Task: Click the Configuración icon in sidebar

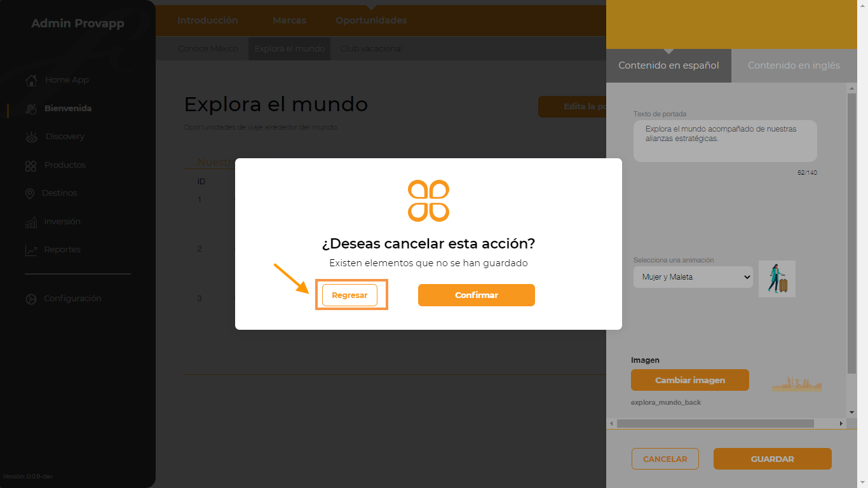Action: [31, 299]
